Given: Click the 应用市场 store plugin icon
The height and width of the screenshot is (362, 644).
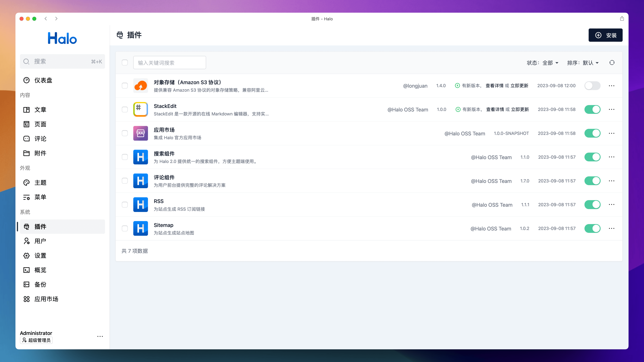Looking at the screenshot, I should 141,133.
